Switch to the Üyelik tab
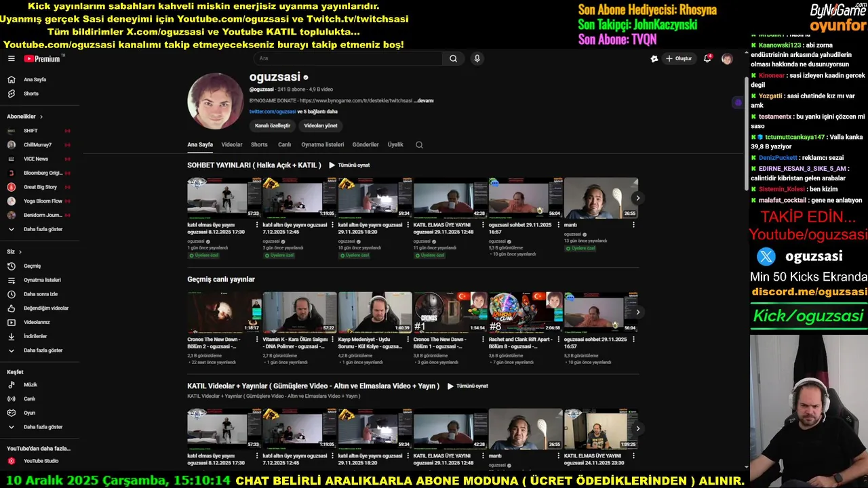The height and width of the screenshot is (488, 868). pos(395,144)
